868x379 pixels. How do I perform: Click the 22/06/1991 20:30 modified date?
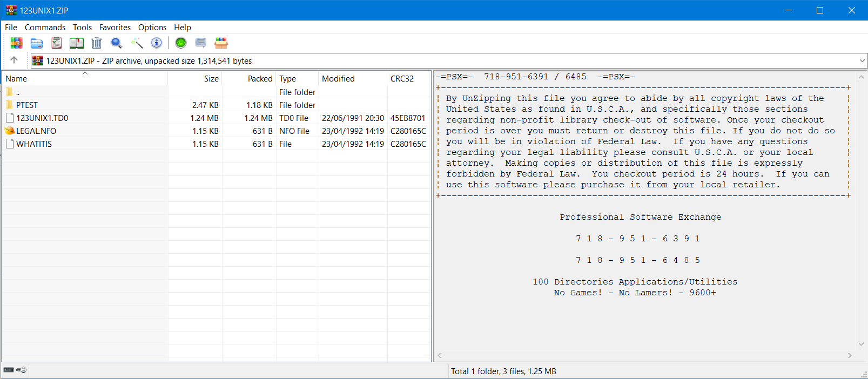(353, 118)
